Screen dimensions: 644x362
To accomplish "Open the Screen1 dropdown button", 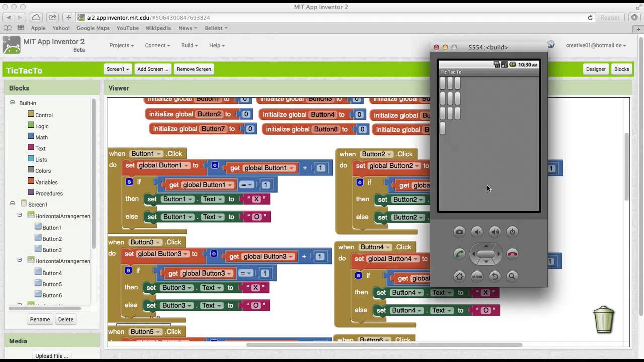I will click(x=118, y=69).
